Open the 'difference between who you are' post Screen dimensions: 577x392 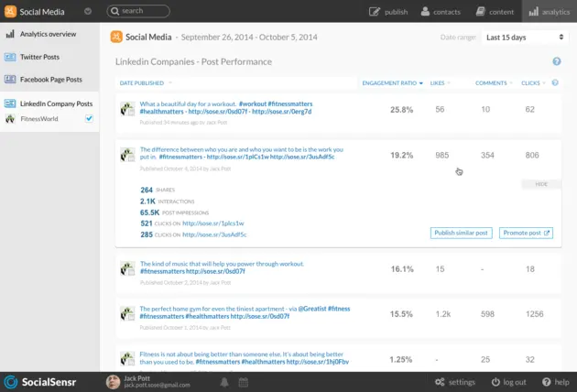coord(242,153)
